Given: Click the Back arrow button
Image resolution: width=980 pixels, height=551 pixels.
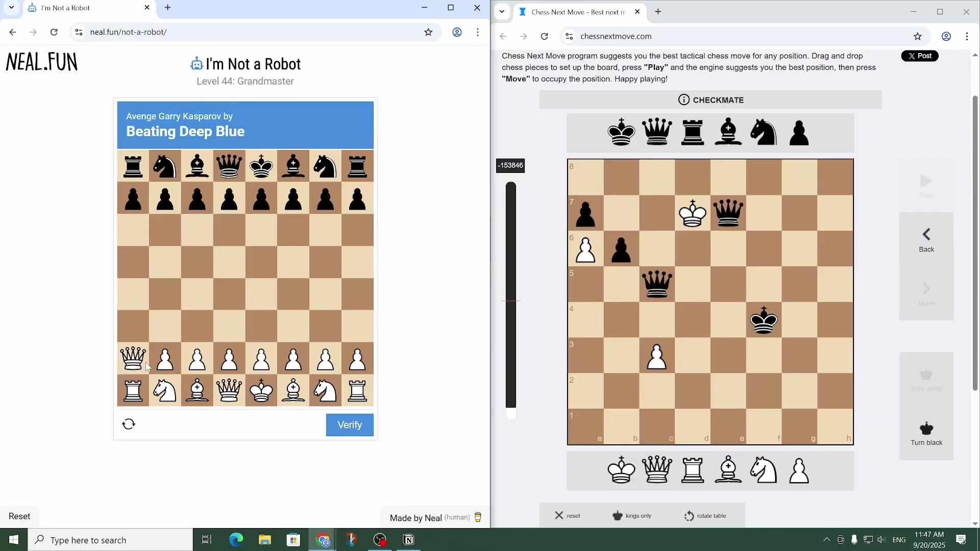Looking at the screenshot, I should tap(926, 240).
